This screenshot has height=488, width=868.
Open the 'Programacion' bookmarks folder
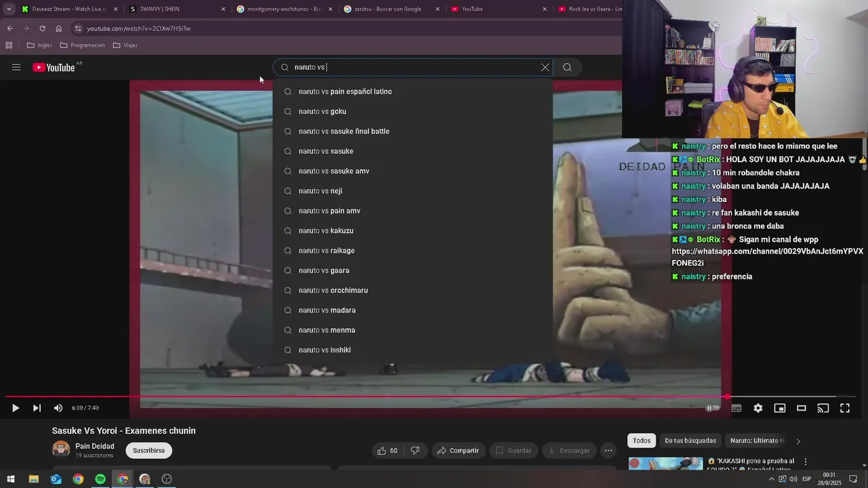coord(82,45)
